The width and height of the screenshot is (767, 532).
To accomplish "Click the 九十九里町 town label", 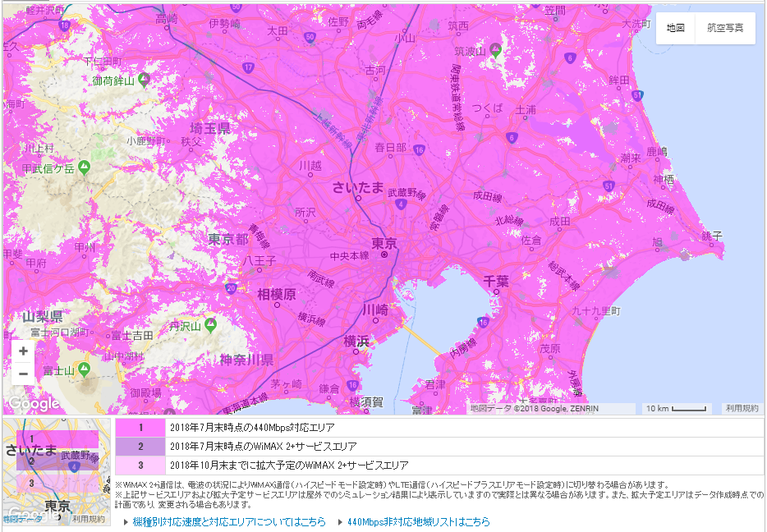I will 596,311.
